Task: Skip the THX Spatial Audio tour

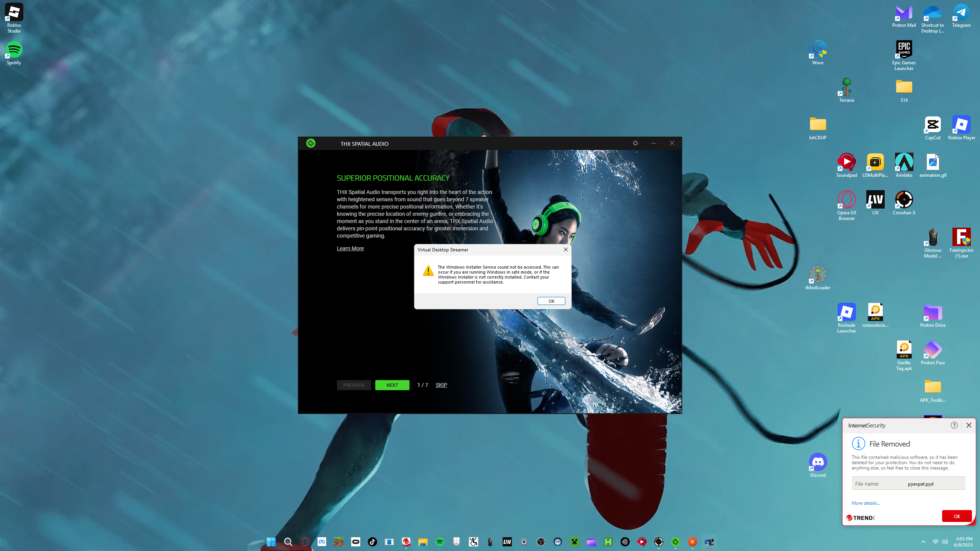Action: 441,385
